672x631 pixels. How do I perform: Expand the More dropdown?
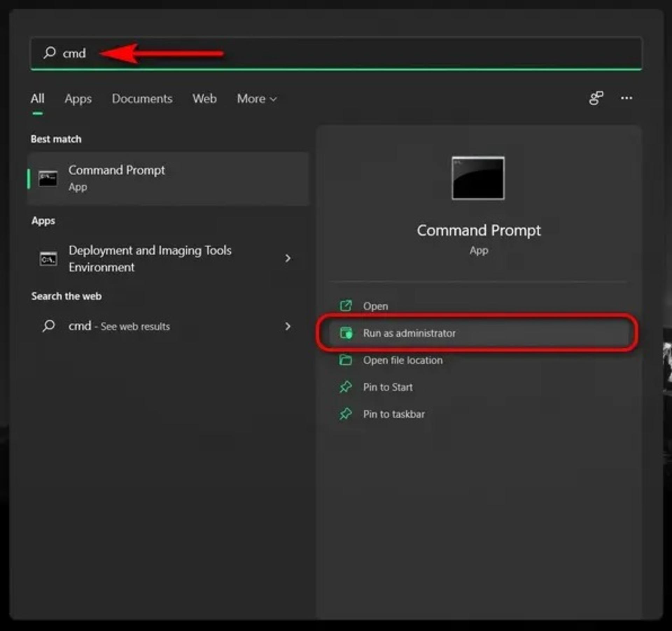pyautogui.click(x=257, y=99)
